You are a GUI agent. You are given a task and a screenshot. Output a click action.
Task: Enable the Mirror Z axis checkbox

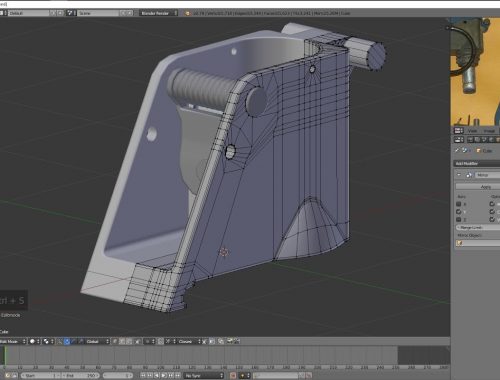tap(459, 219)
